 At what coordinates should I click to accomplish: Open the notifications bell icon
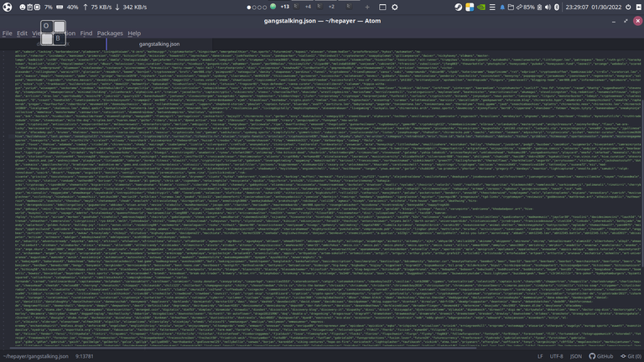click(502, 7)
